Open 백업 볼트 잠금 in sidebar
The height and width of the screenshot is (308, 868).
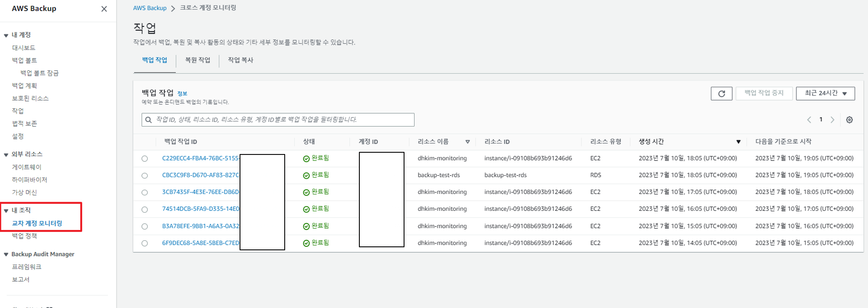coord(39,73)
